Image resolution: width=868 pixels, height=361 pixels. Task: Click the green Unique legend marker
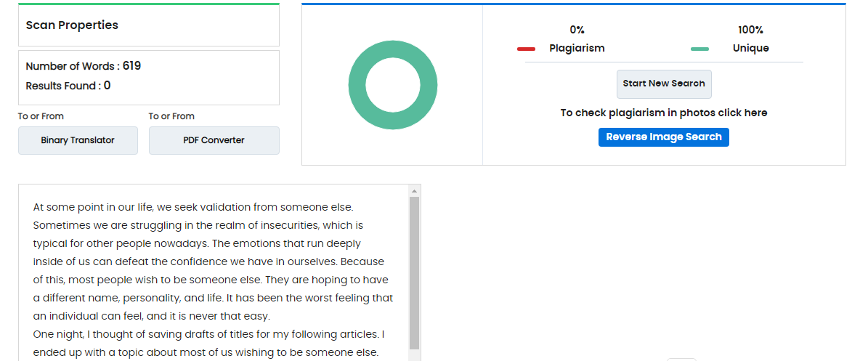pyautogui.click(x=699, y=49)
